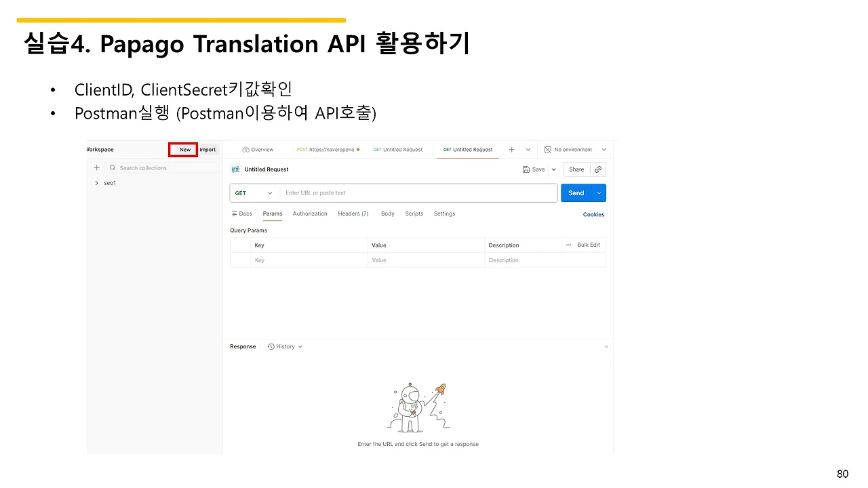
Task: Click the Share button
Action: pos(576,169)
